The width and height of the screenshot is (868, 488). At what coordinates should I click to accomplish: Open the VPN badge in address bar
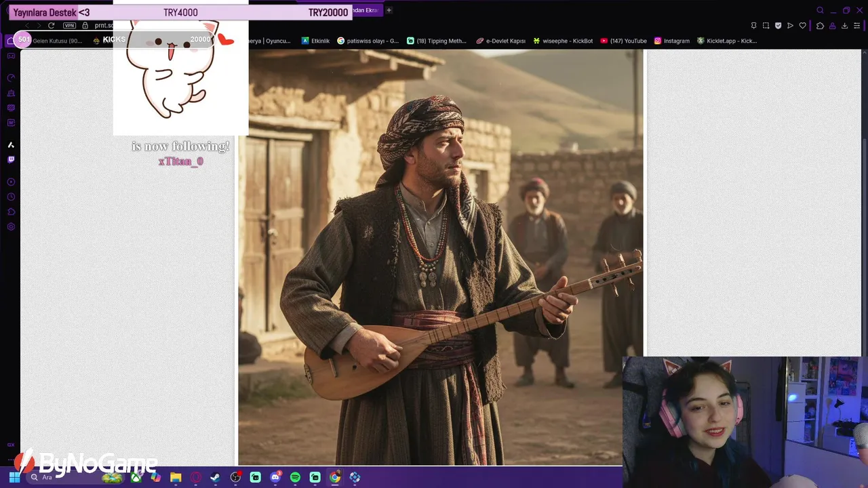click(69, 25)
